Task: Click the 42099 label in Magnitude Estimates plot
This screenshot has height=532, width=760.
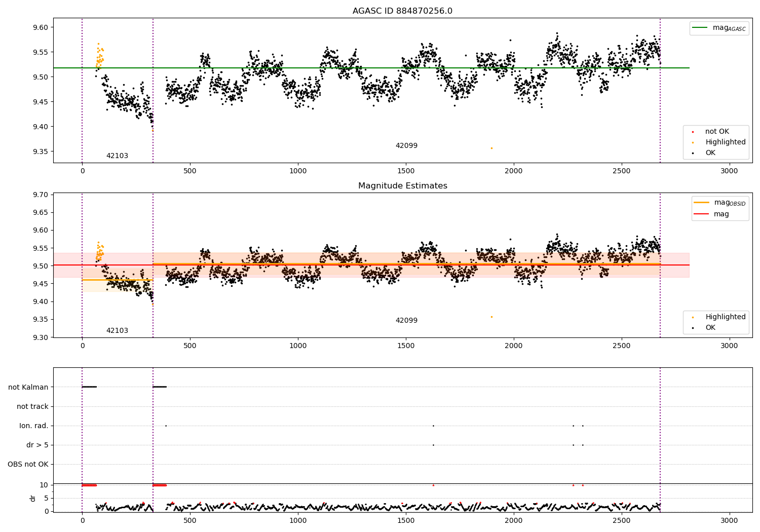Action: pos(406,321)
